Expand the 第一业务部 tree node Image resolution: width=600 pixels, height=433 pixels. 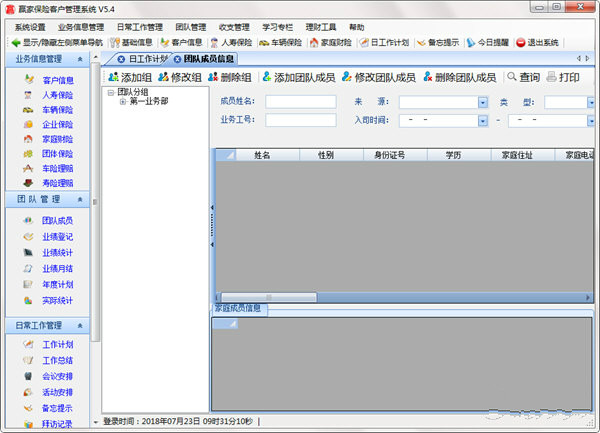123,101
